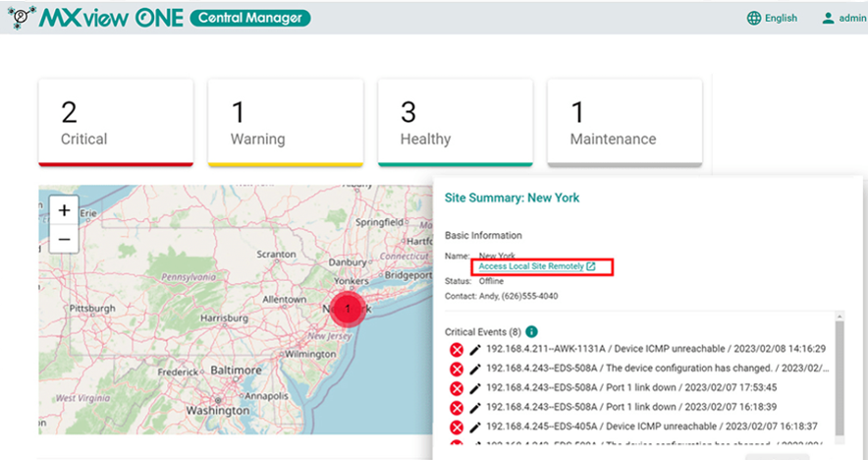Click pencil for Port 1 link down 17:53:45
Image resolution: width=868 pixels, height=460 pixels.
(x=475, y=388)
